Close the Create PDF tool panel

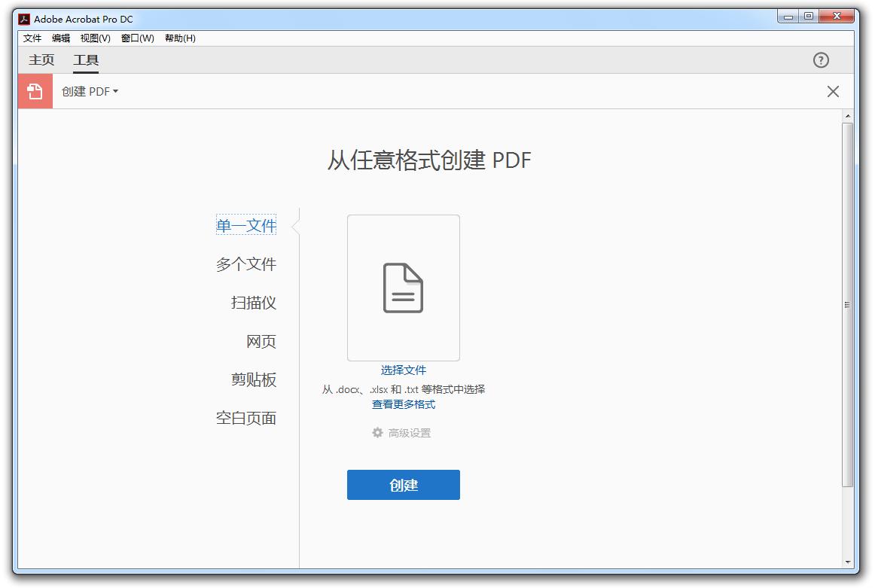coord(833,92)
